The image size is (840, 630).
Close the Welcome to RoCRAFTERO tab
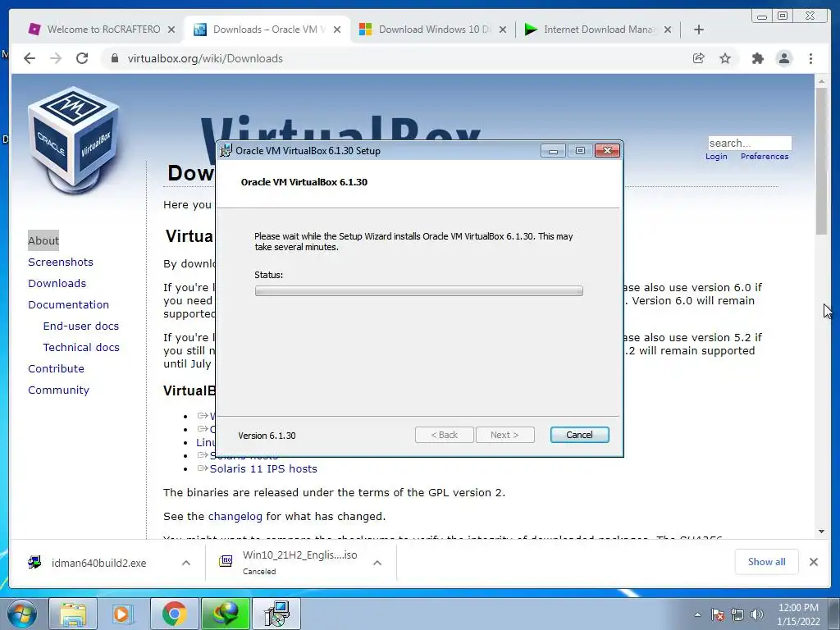[171, 30]
